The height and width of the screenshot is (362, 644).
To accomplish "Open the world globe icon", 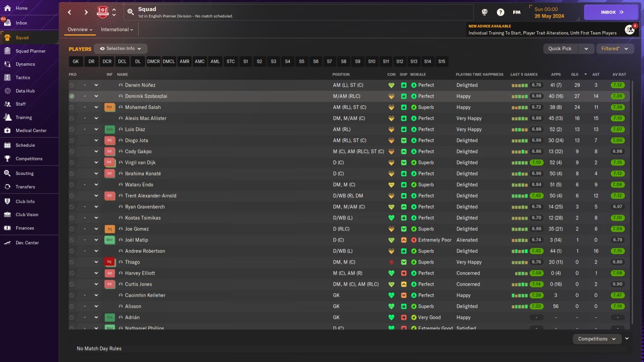I will (x=485, y=12).
